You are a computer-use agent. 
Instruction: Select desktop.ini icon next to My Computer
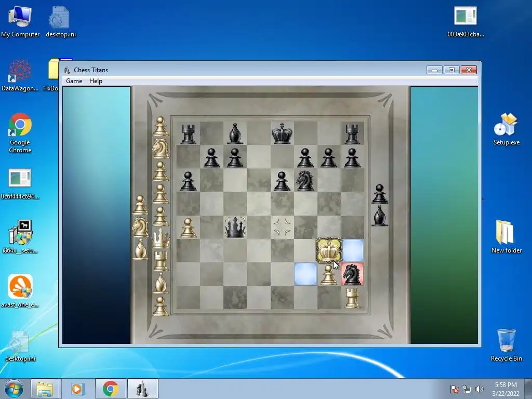coord(60,22)
